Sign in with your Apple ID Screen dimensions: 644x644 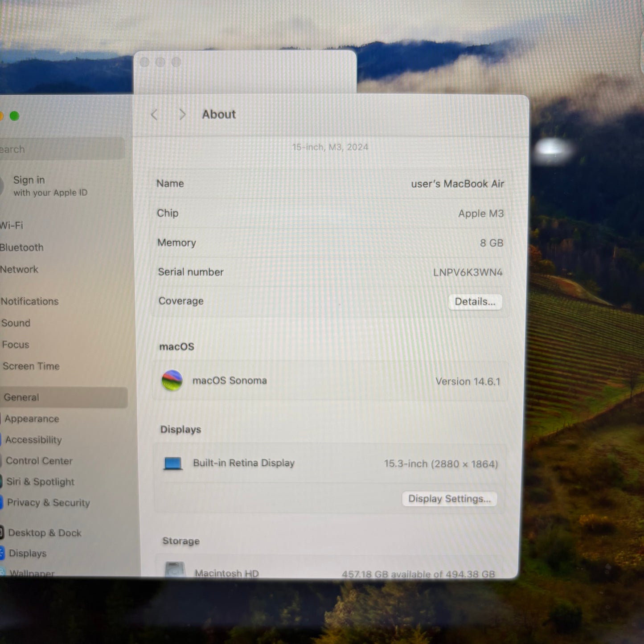coord(50,186)
